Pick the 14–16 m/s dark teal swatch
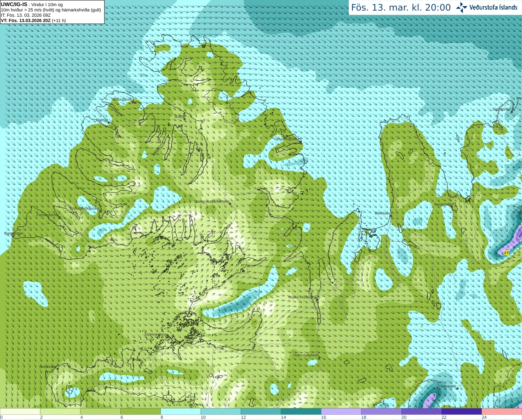 click(301, 411)
